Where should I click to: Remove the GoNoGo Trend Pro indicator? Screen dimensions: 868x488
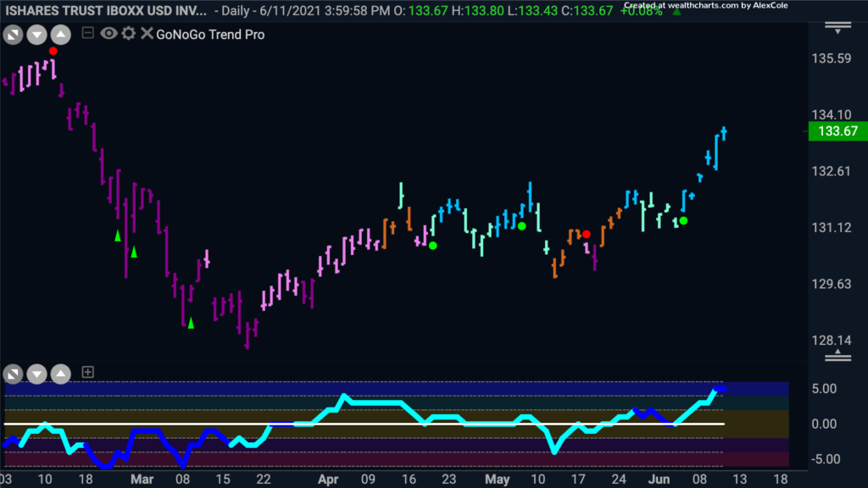pyautogui.click(x=147, y=34)
